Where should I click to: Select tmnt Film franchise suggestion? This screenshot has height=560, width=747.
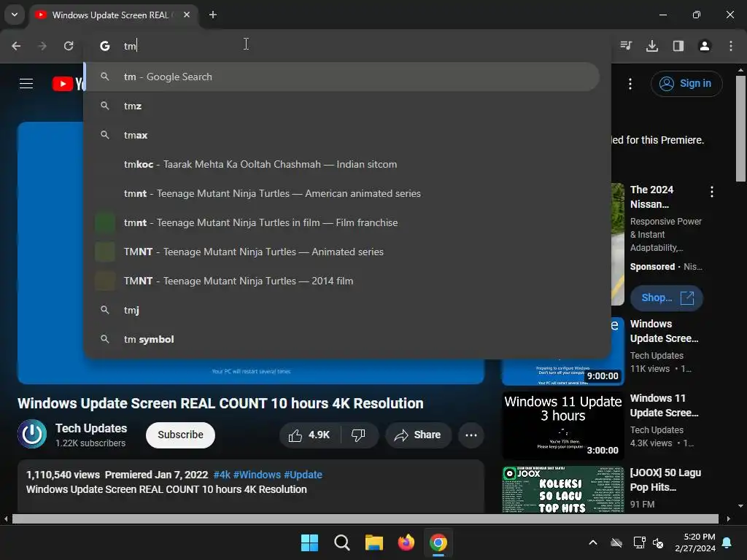tap(341, 222)
